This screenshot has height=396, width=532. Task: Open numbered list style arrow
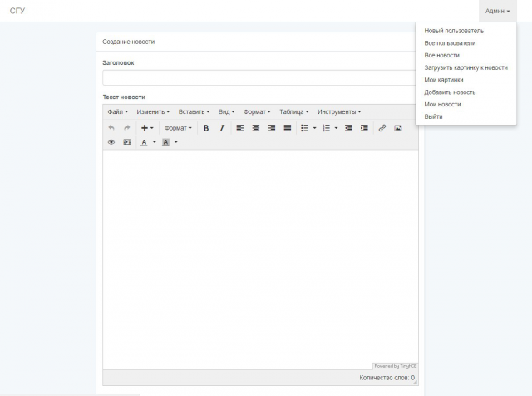336,128
